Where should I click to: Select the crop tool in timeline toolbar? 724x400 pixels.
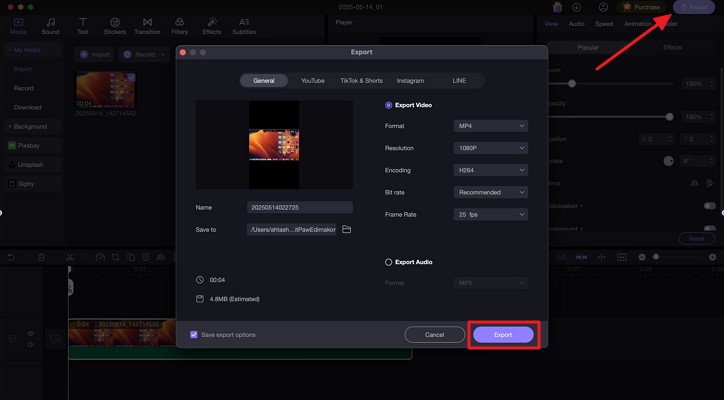[x=115, y=257]
